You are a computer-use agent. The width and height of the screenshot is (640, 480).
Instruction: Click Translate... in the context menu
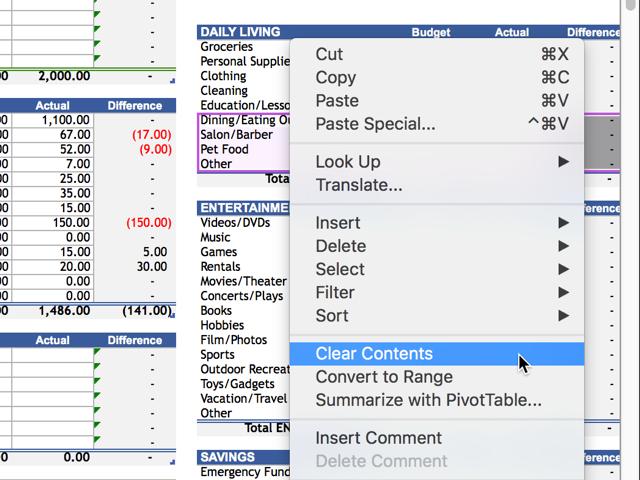[x=437, y=185]
